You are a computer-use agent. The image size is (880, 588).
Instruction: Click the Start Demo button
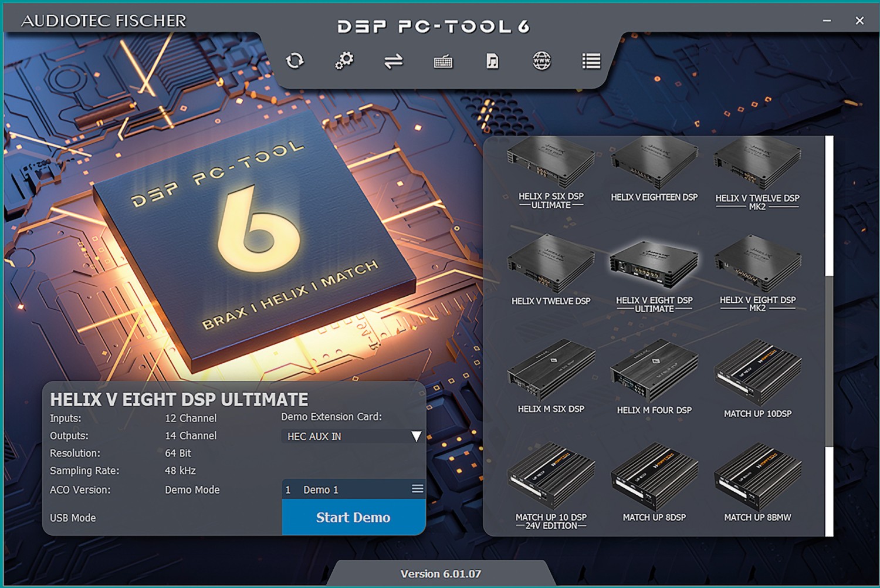point(353,517)
